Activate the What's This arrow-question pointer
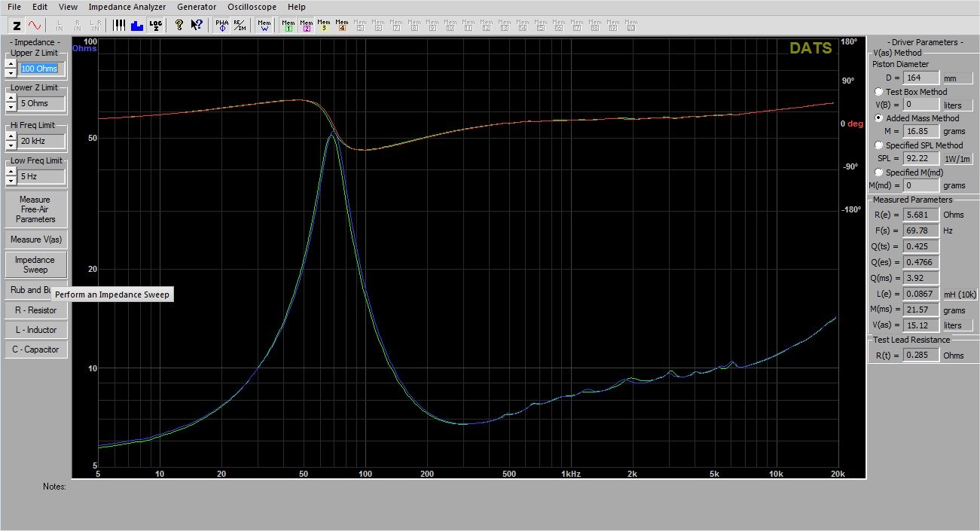This screenshot has width=980, height=531. (x=197, y=25)
